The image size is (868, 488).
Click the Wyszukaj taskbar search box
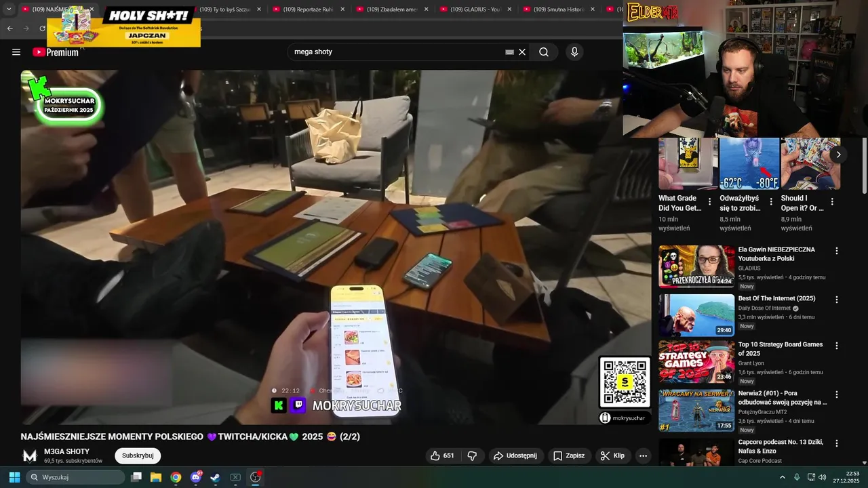click(x=75, y=477)
